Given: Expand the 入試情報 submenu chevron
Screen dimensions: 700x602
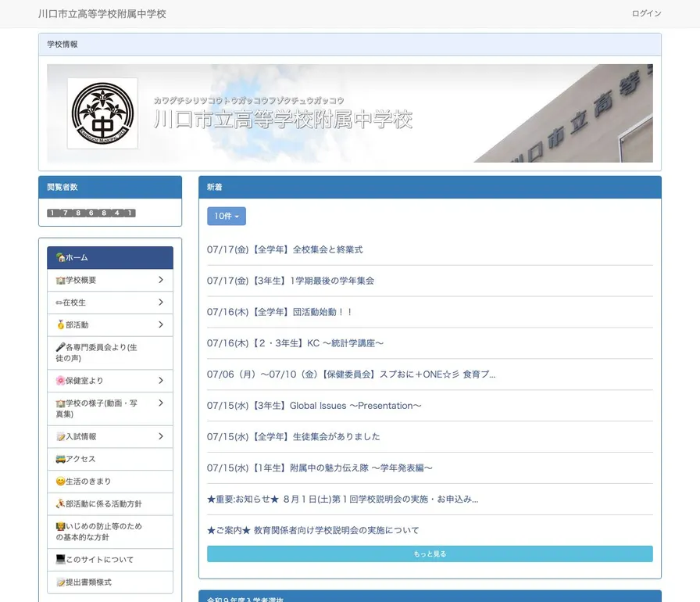Looking at the screenshot, I should coord(161,436).
